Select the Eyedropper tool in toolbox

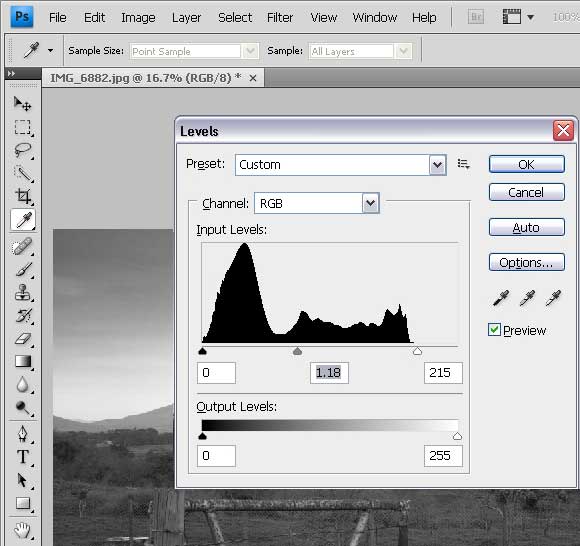[23, 219]
